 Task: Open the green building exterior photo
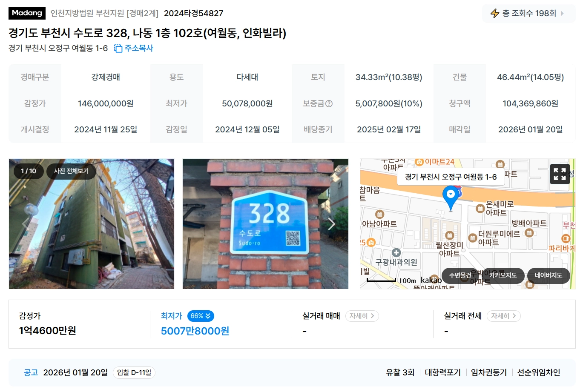92,224
